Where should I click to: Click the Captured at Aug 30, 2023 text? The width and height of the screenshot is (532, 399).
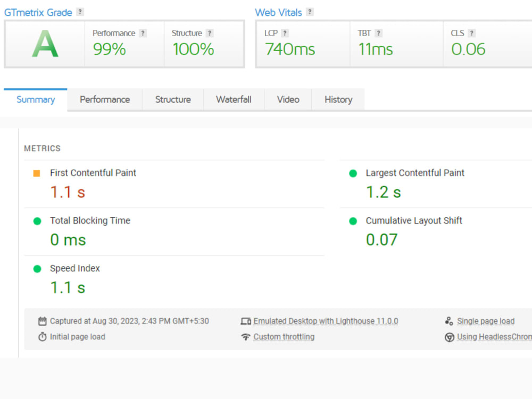coord(129,321)
